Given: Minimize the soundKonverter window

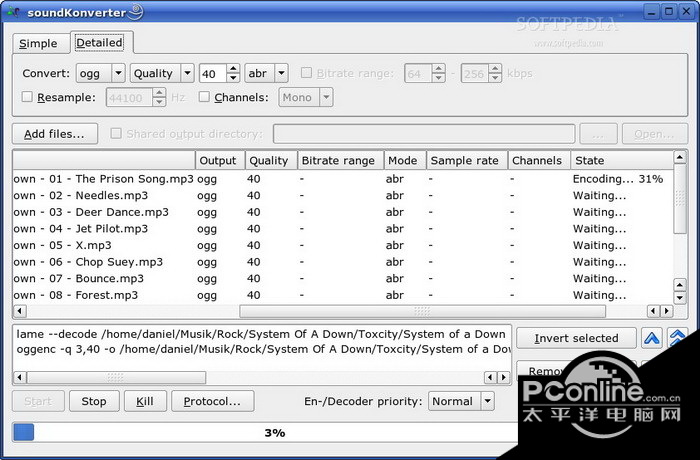Looking at the screenshot, I should [x=652, y=12].
